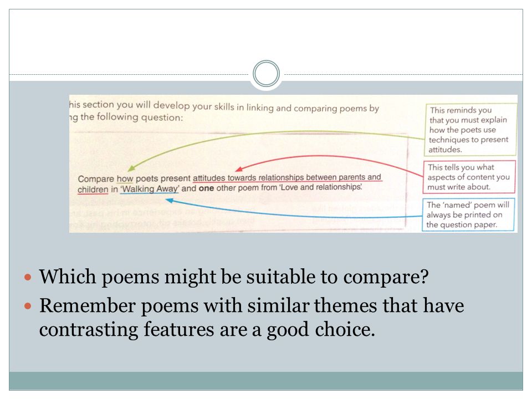The image size is (532, 399).
Task: Select the green-bordered 'This reminds you' note box
Action: point(470,130)
